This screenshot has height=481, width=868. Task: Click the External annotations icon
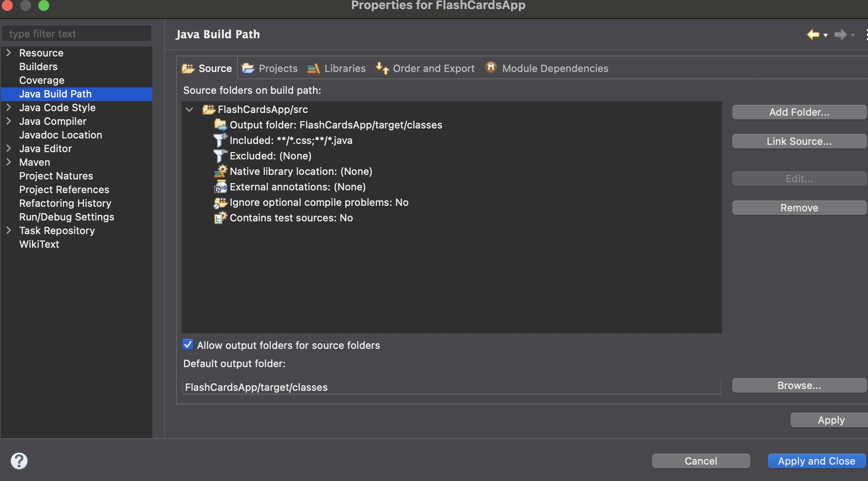(221, 187)
